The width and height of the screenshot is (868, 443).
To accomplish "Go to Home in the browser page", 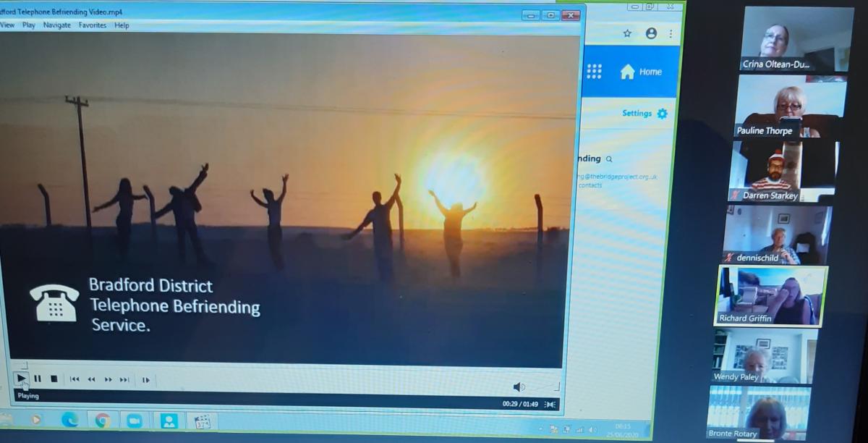I will [x=641, y=72].
